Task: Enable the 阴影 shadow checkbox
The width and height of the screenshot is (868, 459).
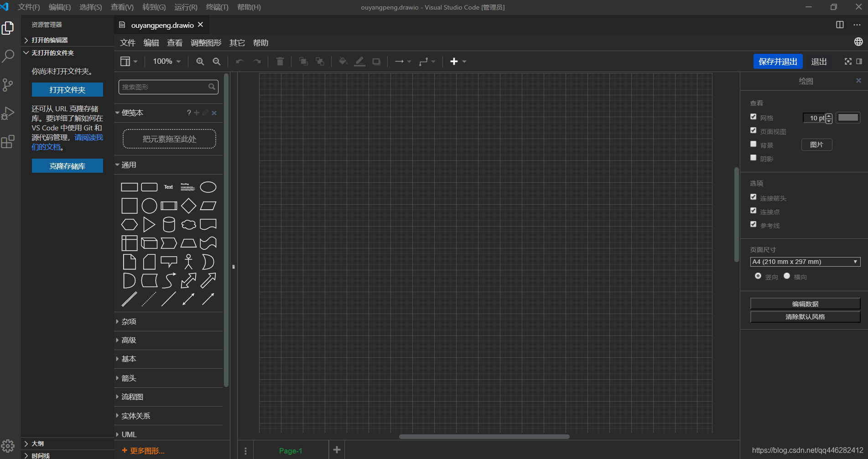Action: [753, 158]
